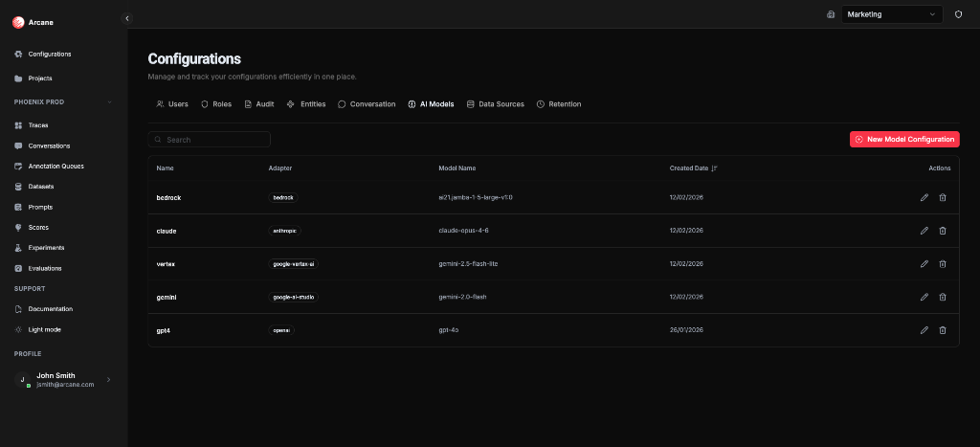Expand the PHOENIX PROD project section
The height and width of the screenshot is (447, 980).
pos(109,101)
